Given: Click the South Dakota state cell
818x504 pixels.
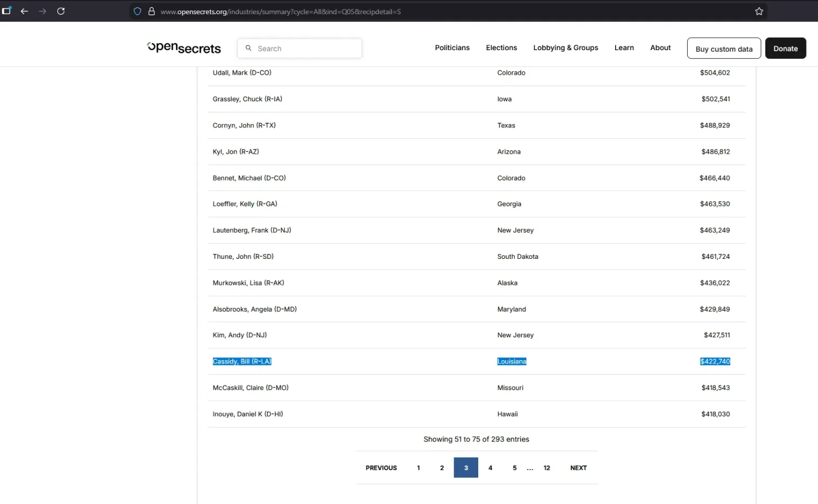Looking at the screenshot, I should (518, 257).
